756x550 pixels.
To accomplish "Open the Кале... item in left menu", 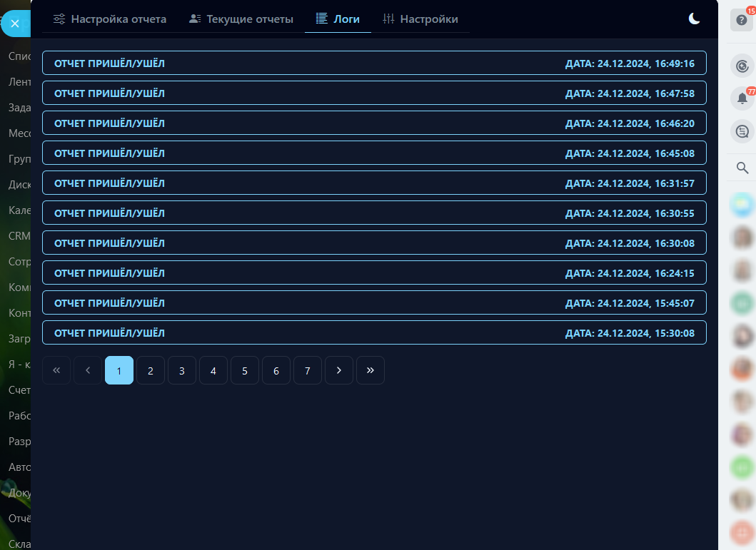I will pyautogui.click(x=19, y=210).
